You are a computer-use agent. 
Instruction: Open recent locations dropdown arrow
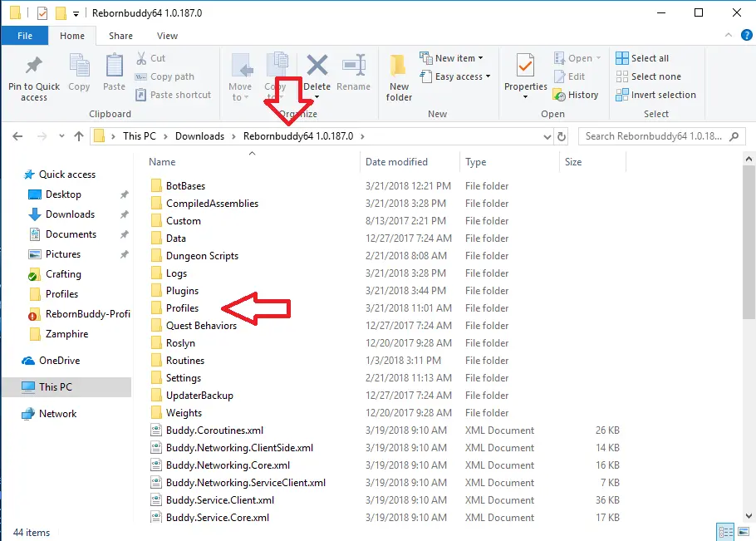pyautogui.click(x=61, y=136)
